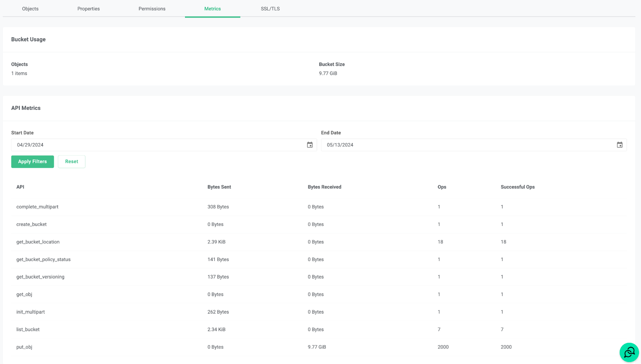Open the support chat widget

tap(629, 352)
